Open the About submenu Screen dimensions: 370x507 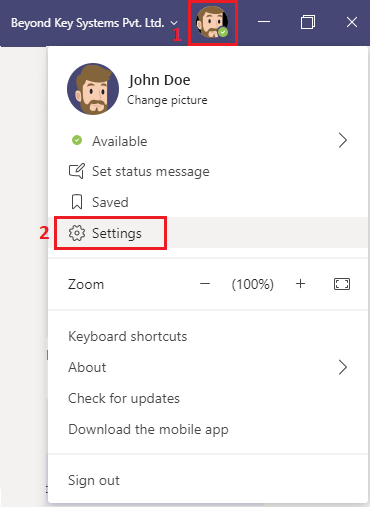208,367
